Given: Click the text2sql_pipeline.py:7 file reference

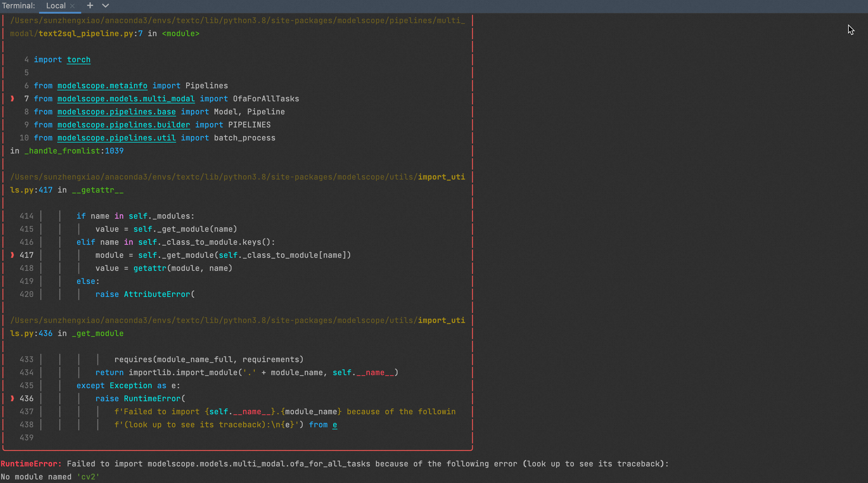Looking at the screenshot, I should [90, 34].
